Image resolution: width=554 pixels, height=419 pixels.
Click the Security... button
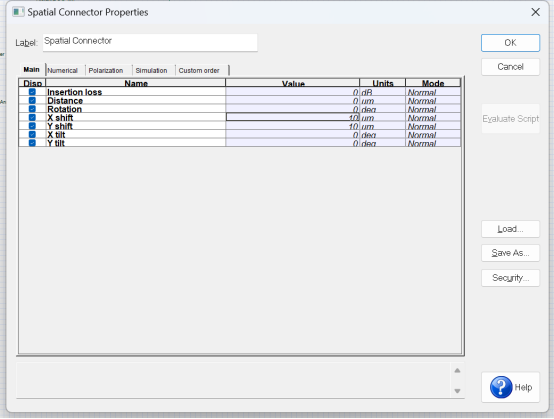510,278
